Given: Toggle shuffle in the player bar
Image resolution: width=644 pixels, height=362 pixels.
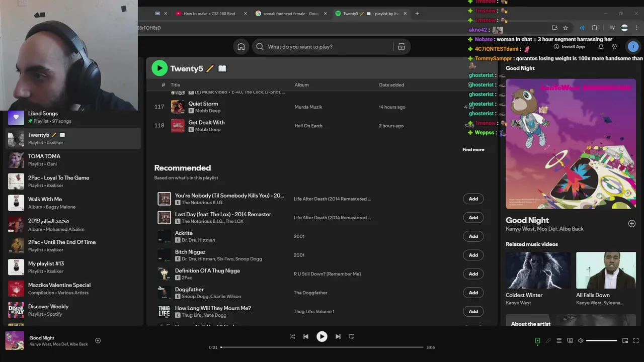Looking at the screenshot, I should [292, 336].
